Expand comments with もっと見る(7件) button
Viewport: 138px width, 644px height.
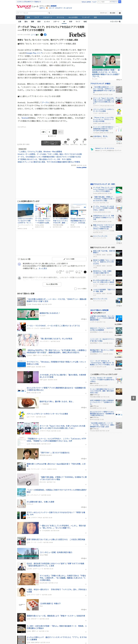click(x=52, y=284)
